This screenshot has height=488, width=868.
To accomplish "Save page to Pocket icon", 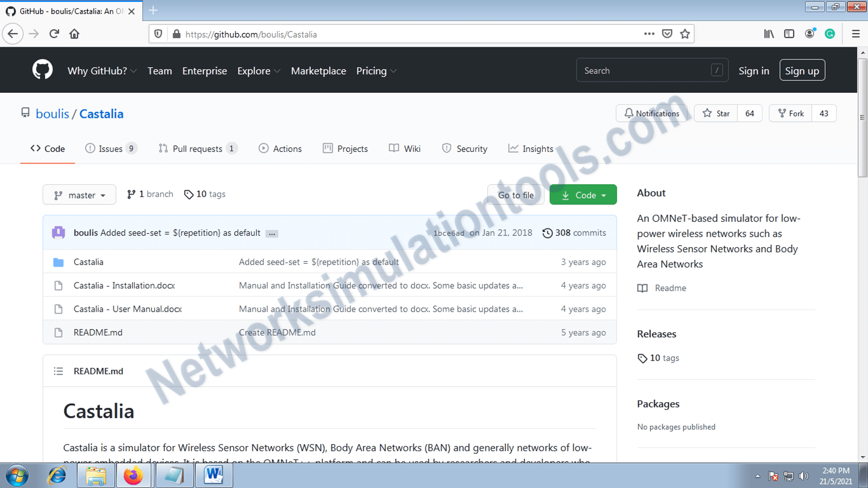I will pos(667,34).
